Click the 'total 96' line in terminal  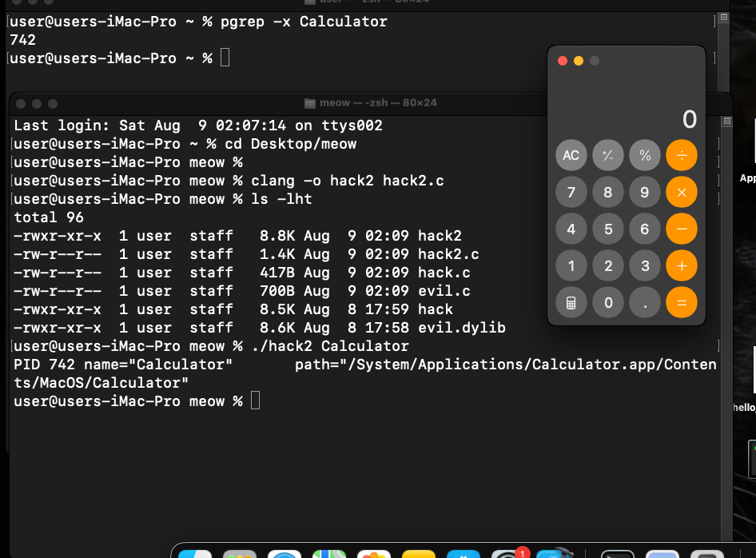[x=49, y=217]
